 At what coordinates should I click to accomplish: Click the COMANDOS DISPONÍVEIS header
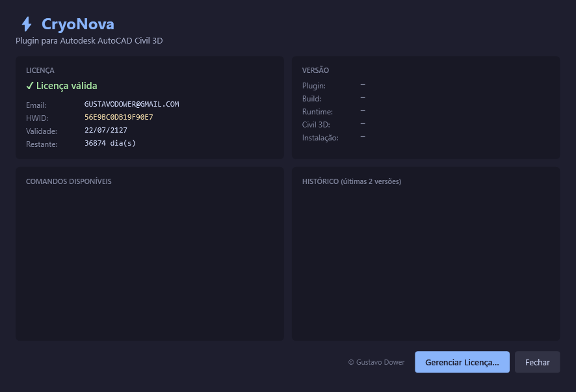(x=69, y=181)
